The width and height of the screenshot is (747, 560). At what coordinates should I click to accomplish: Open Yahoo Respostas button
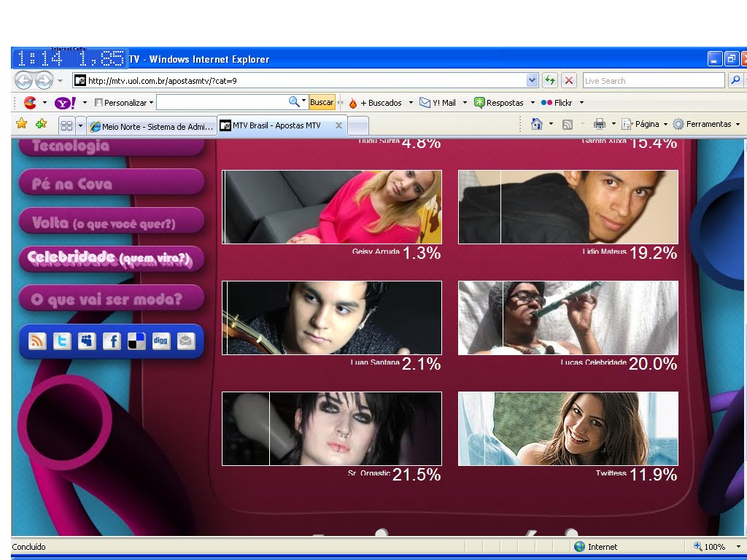[x=499, y=102]
